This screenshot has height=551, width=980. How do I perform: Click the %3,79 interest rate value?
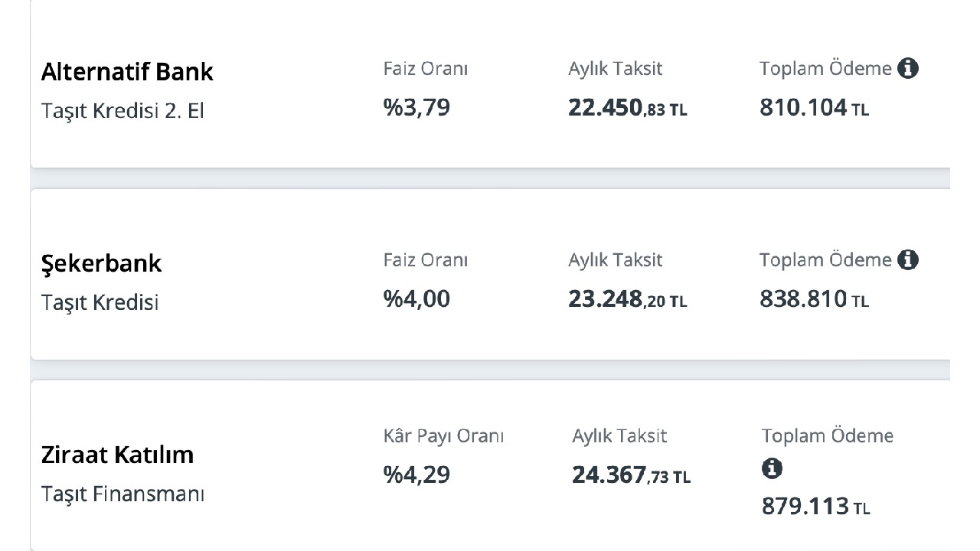pos(416,107)
